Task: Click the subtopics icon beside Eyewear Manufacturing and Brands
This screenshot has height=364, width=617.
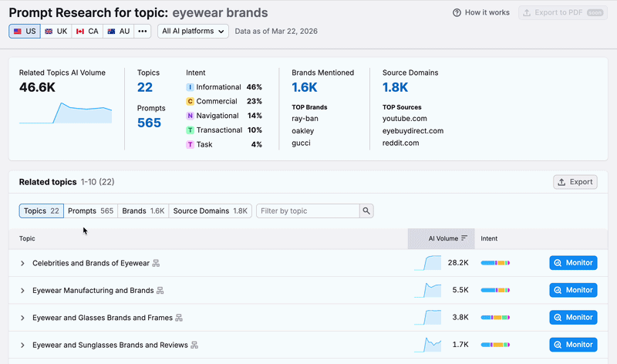Action: pos(160,291)
